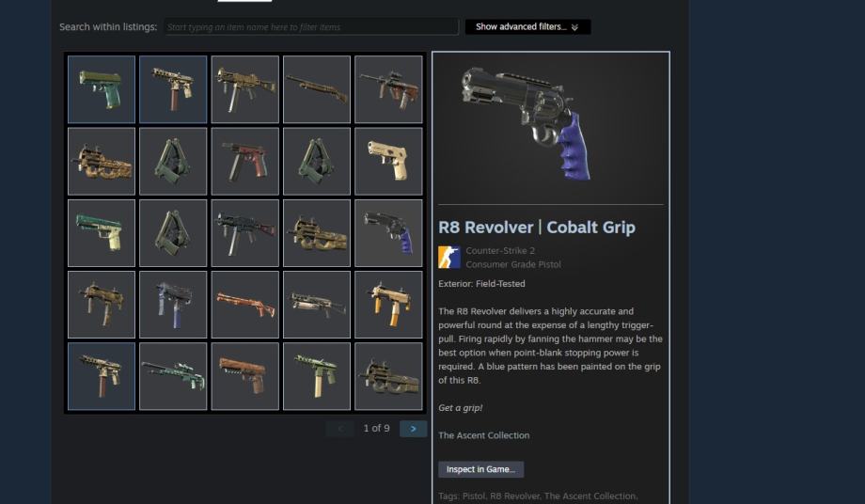Image resolution: width=865 pixels, height=504 pixels.
Task: Select the red-brown pistol in second row
Action: [x=245, y=161]
